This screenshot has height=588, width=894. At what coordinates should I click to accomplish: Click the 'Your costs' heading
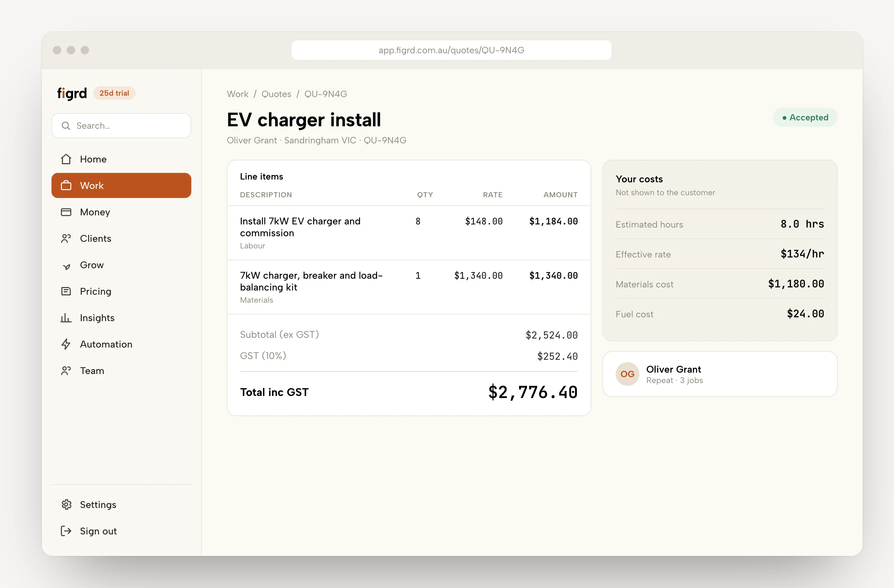coord(639,179)
